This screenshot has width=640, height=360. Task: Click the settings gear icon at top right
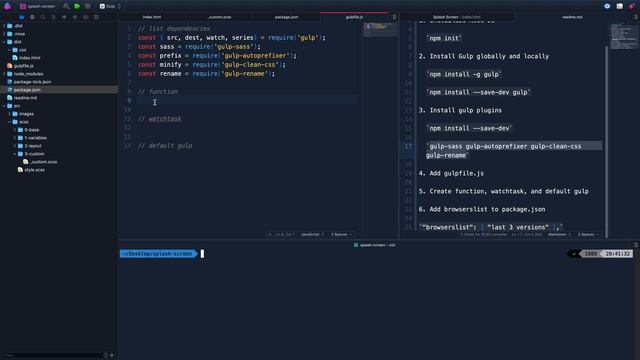point(607,6)
